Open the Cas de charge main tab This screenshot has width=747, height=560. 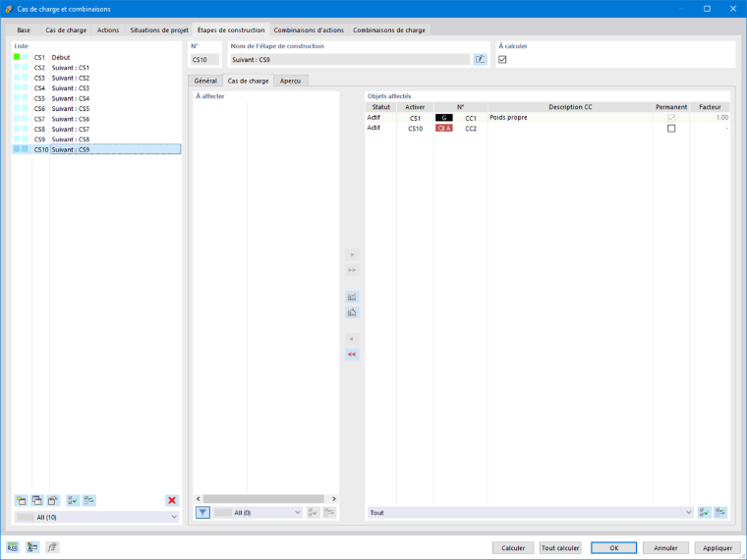pos(66,30)
